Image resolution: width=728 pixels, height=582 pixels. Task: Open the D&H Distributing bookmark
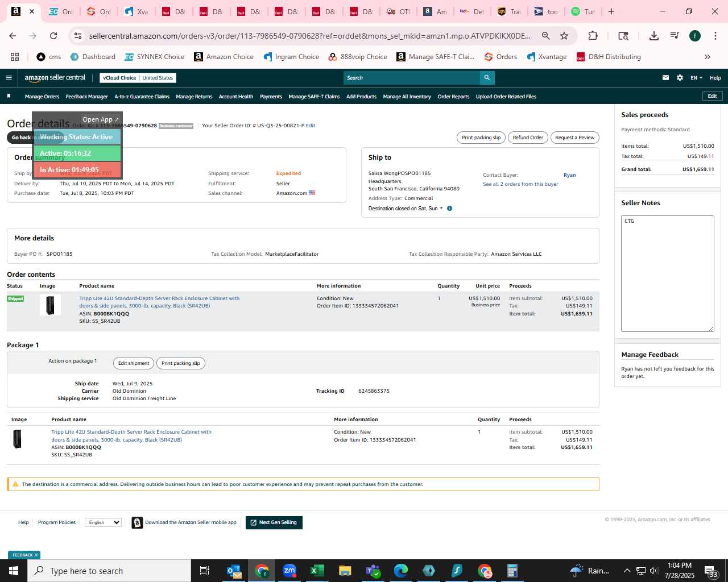(609, 57)
